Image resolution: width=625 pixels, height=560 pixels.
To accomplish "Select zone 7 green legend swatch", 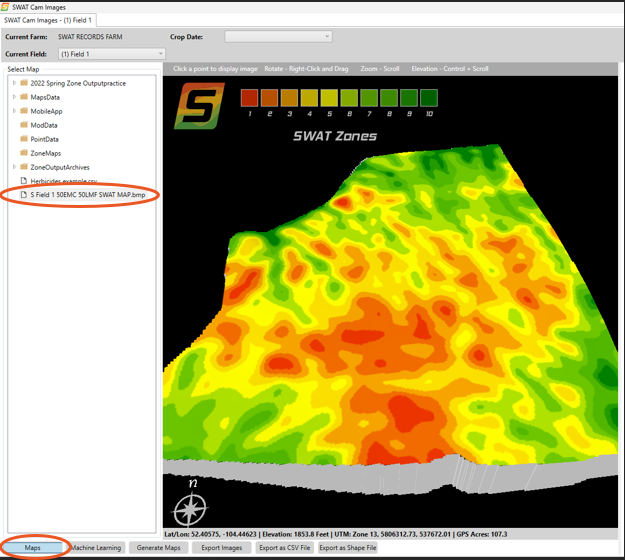I will (x=369, y=98).
